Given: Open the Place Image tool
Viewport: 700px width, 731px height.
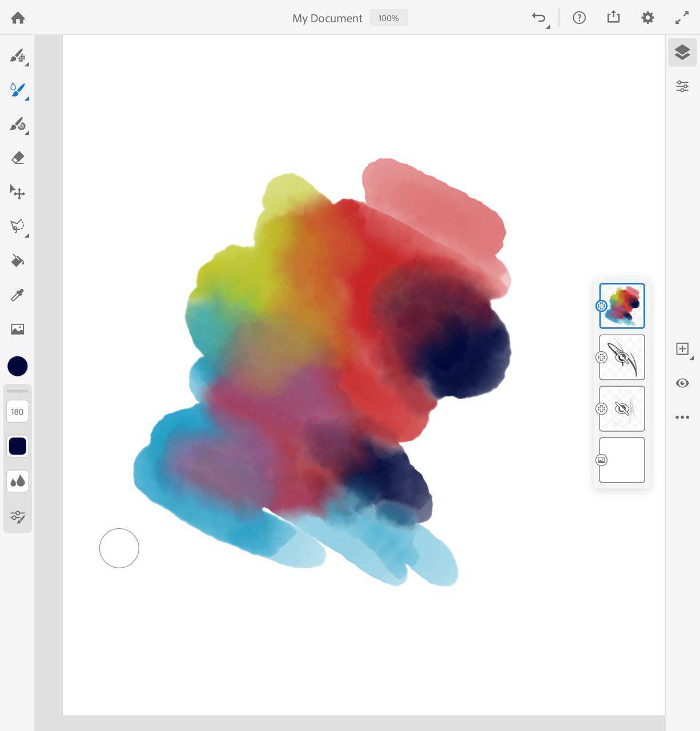Looking at the screenshot, I should [18, 329].
